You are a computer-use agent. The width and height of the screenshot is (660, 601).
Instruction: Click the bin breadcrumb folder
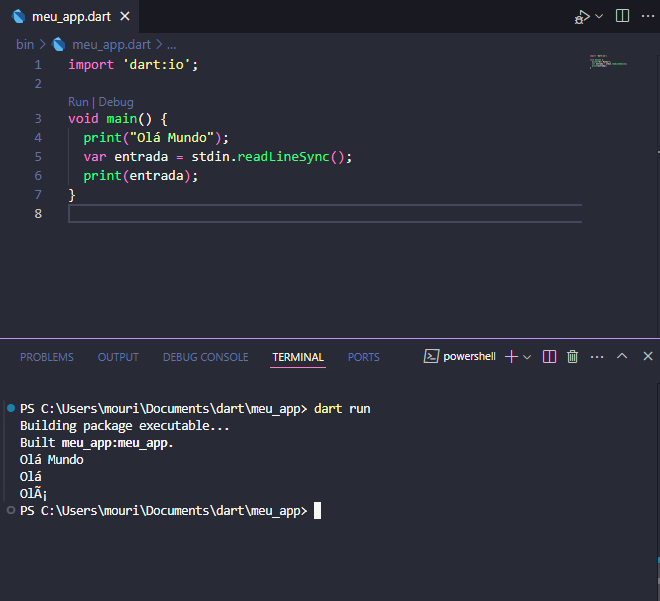pyautogui.click(x=25, y=44)
